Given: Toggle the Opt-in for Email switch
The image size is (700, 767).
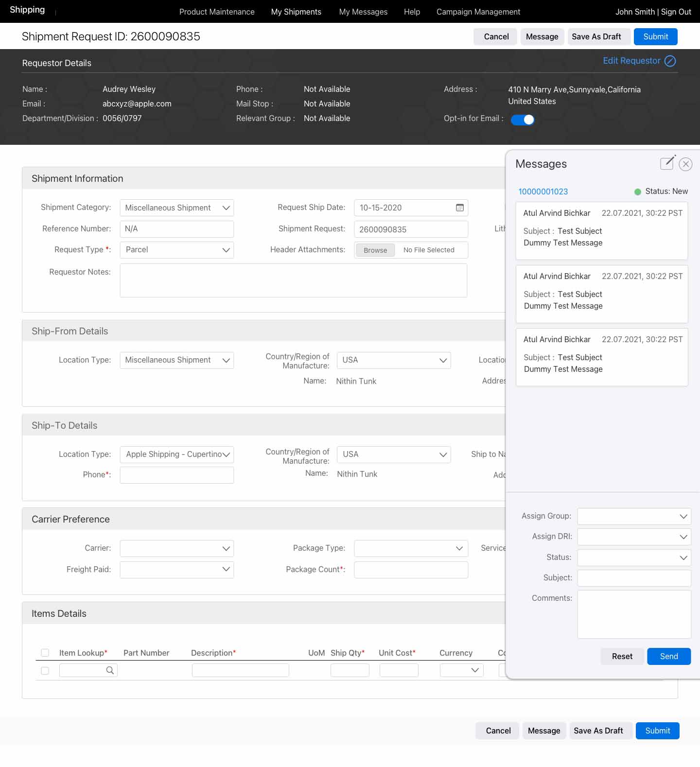Looking at the screenshot, I should pyautogui.click(x=523, y=120).
